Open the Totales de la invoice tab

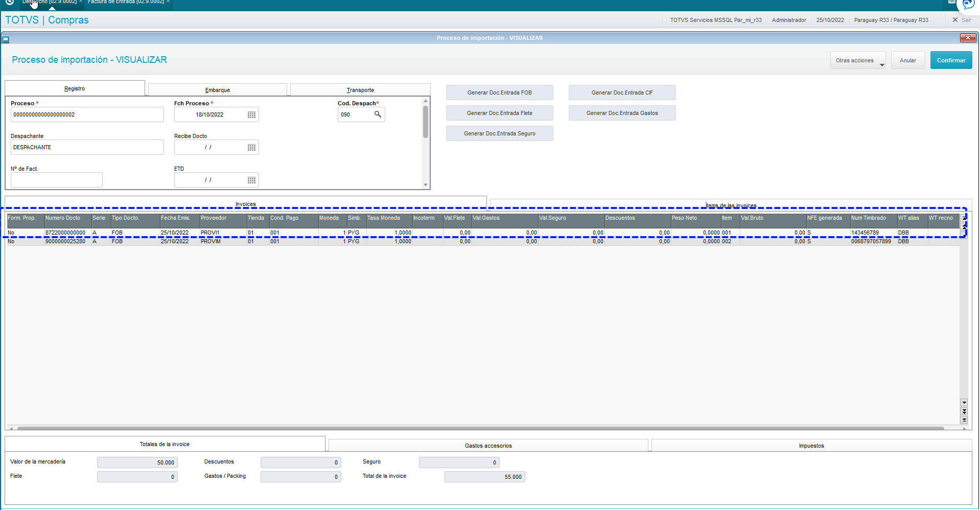(165, 444)
